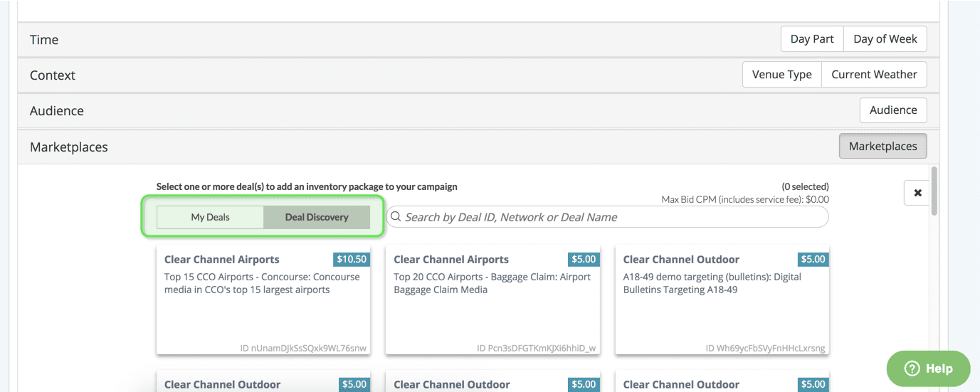Close the marketplaces panel with X icon
The height and width of the screenshot is (392, 980).
click(917, 193)
